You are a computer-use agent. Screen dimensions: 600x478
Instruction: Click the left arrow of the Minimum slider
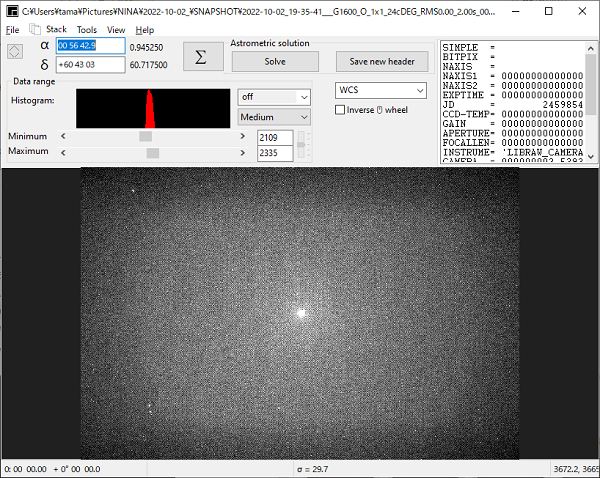tap(63, 136)
